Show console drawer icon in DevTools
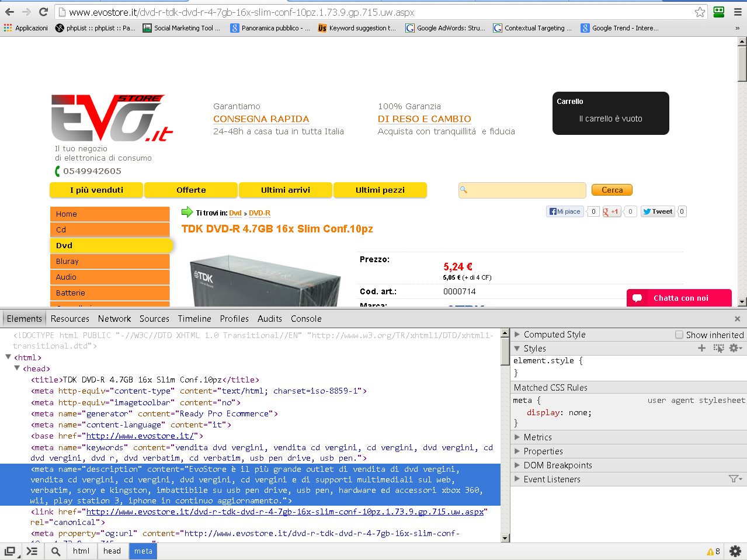 [x=32, y=551]
